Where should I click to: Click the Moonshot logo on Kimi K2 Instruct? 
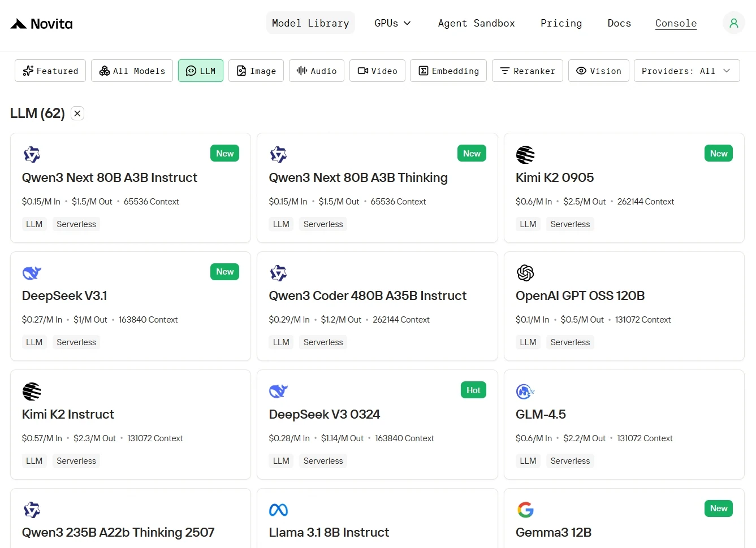(x=32, y=391)
